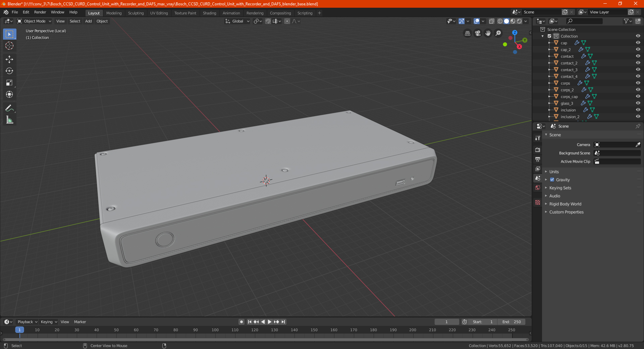Screen dimensions: 644x349
Task: Switch to UV Editing workspace tab
Action: [x=159, y=13]
